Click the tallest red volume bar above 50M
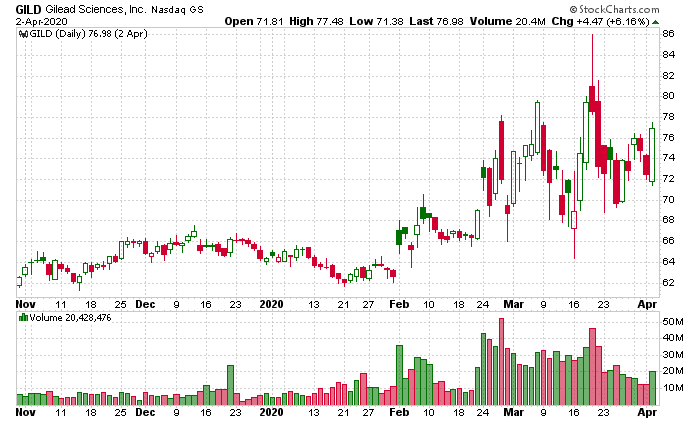Image resolution: width=700 pixels, height=421 pixels. 501,362
